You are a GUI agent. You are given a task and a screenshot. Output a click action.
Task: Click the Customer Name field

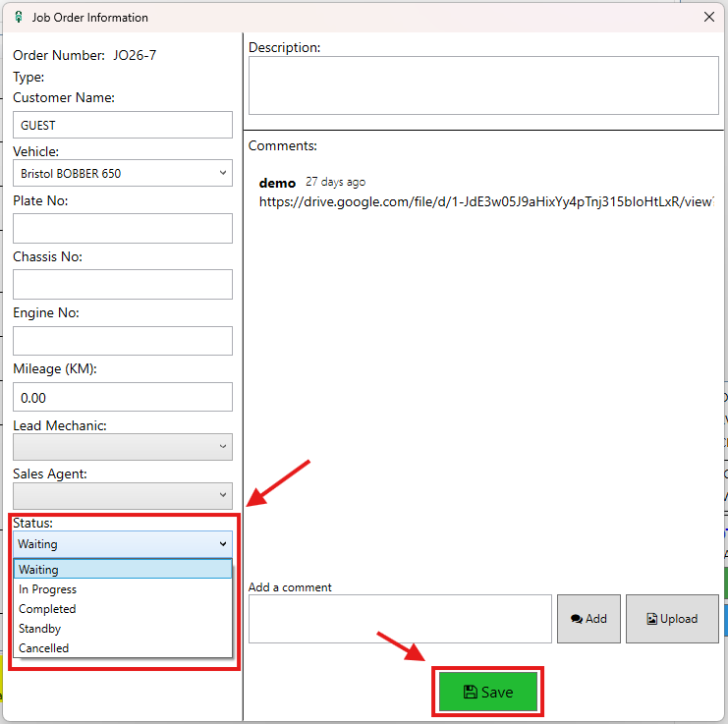[123, 126]
